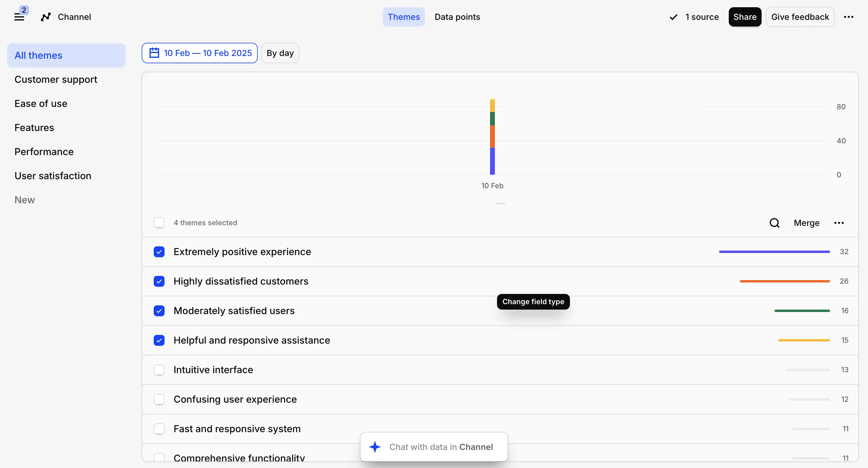
Task: Select all themes with header checkbox
Action: click(x=159, y=223)
